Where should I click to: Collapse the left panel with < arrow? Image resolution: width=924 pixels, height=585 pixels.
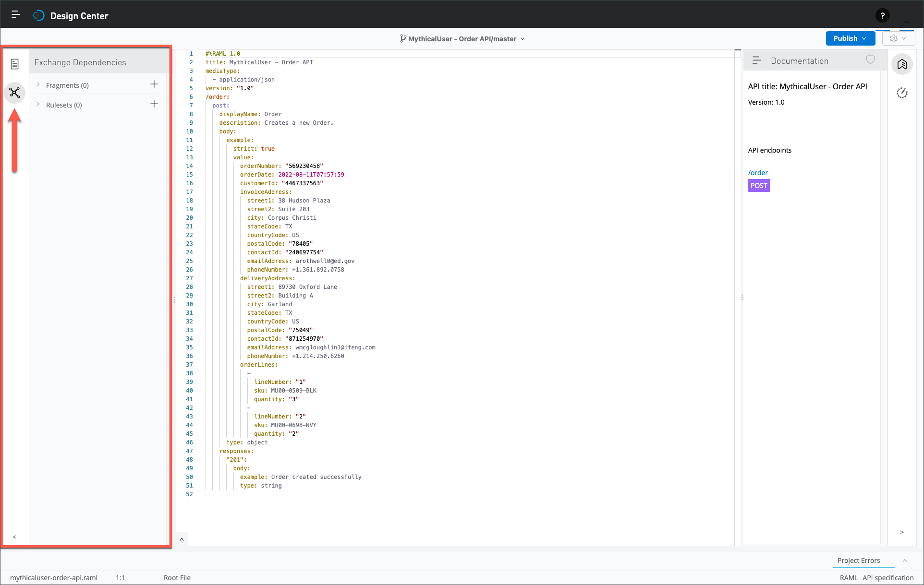click(x=14, y=537)
